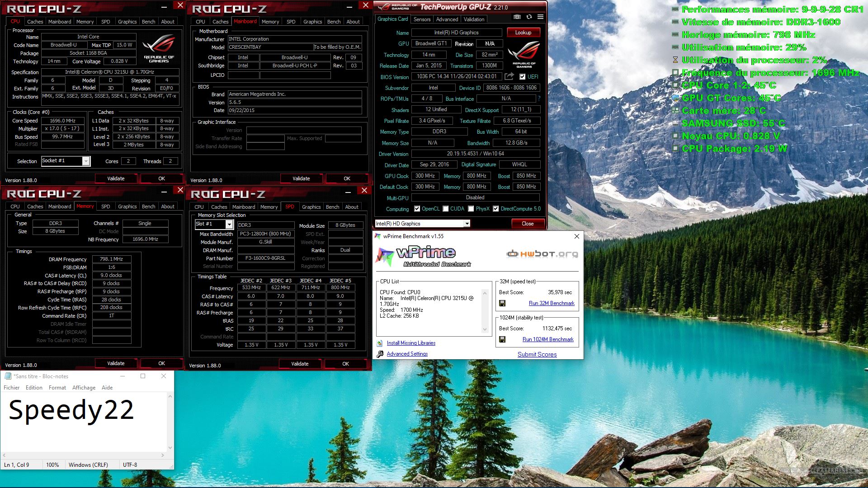Image resolution: width=868 pixels, height=488 pixels.
Task: Click OK in the CPU-Z Mainboard window
Action: tap(347, 178)
